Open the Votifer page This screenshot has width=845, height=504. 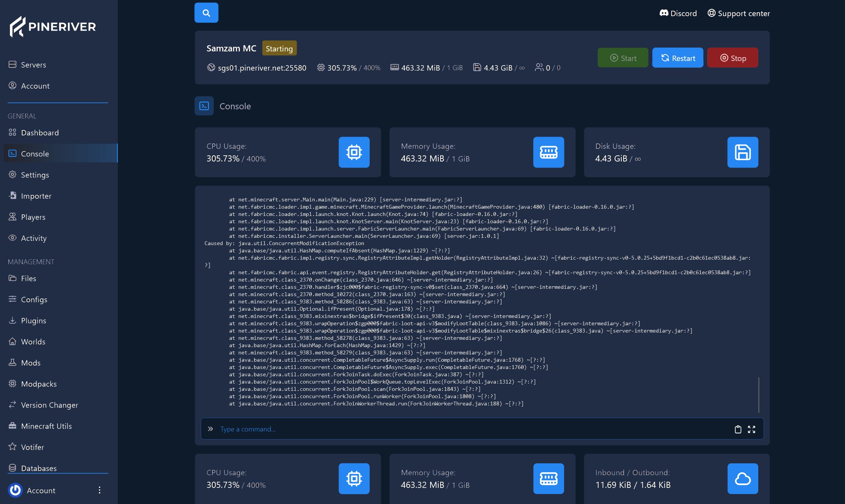(33, 447)
